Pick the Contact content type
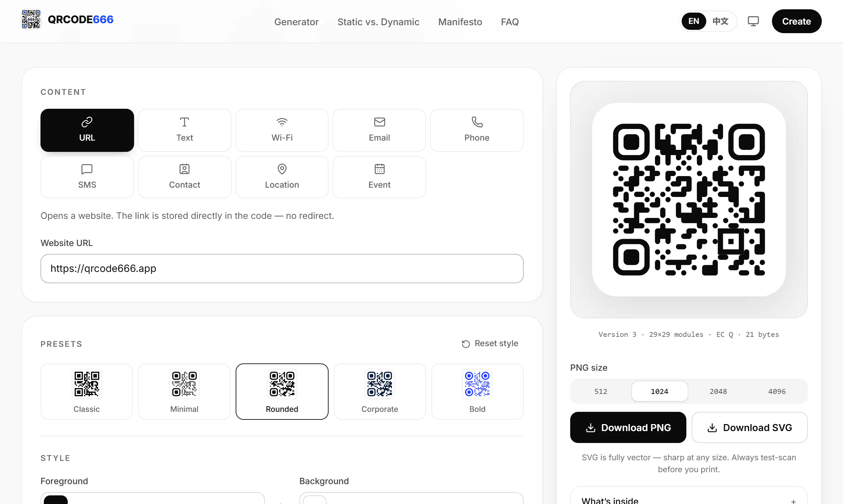 click(x=185, y=177)
